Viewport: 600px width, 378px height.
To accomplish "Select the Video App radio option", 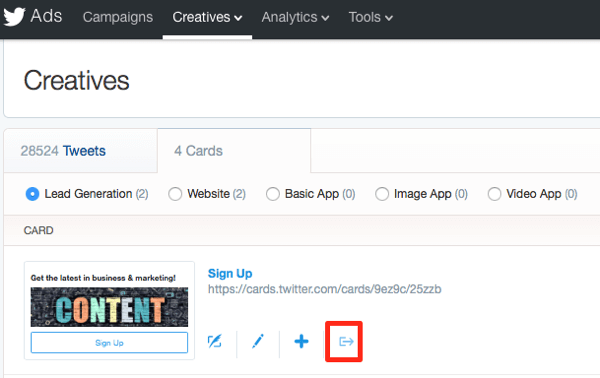I will click(x=494, y=194).
